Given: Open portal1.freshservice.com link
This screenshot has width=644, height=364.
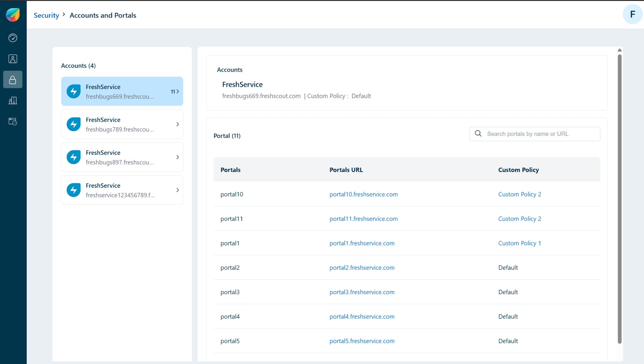Looking at the screenshot, I should 362,243.
